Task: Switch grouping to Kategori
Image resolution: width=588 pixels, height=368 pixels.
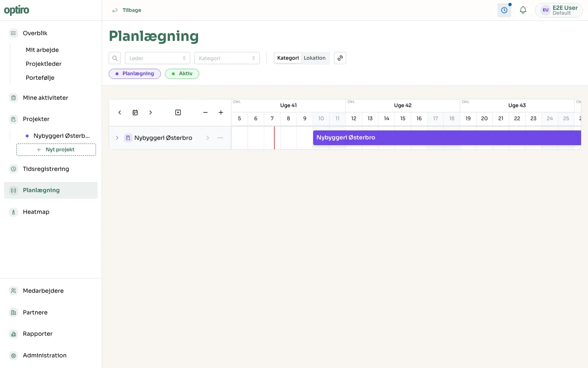Action: 288,58
